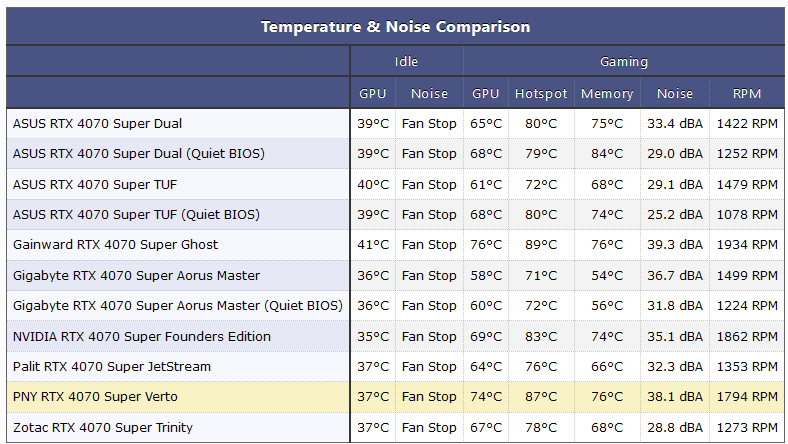Viewport: 788px width, 444px height.
Task: Click the Memory column header
Action: pyautogui.click(x=607, y=94)
